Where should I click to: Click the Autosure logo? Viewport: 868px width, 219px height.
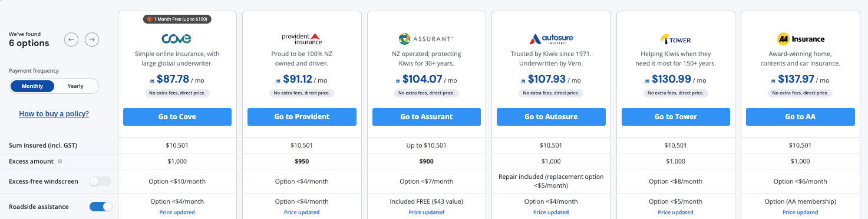click(551, 39)
